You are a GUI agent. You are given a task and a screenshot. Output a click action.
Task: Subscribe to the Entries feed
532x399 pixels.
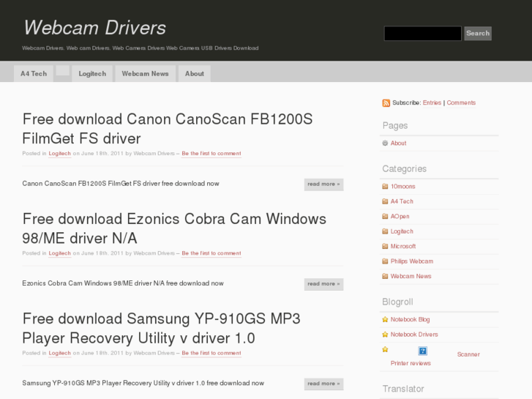tap(432, 103)
